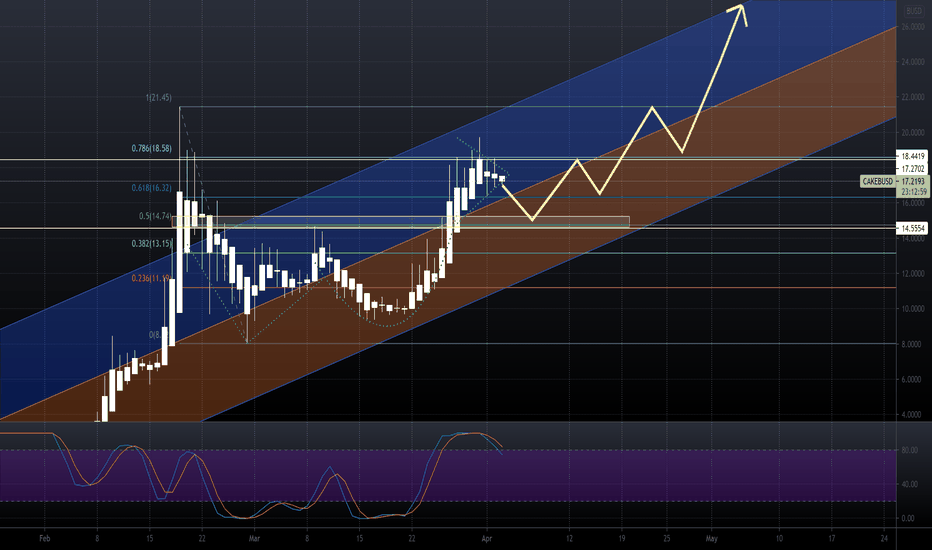Click the 0.236 Fibonacci level label
Viewport: 932px width, 550px height.
(x=151, y=278)
